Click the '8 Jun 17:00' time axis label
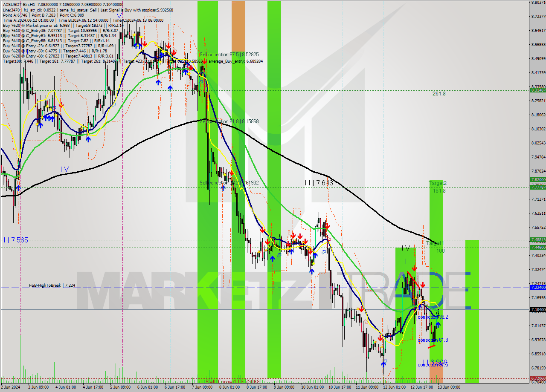 pos(256,387)
